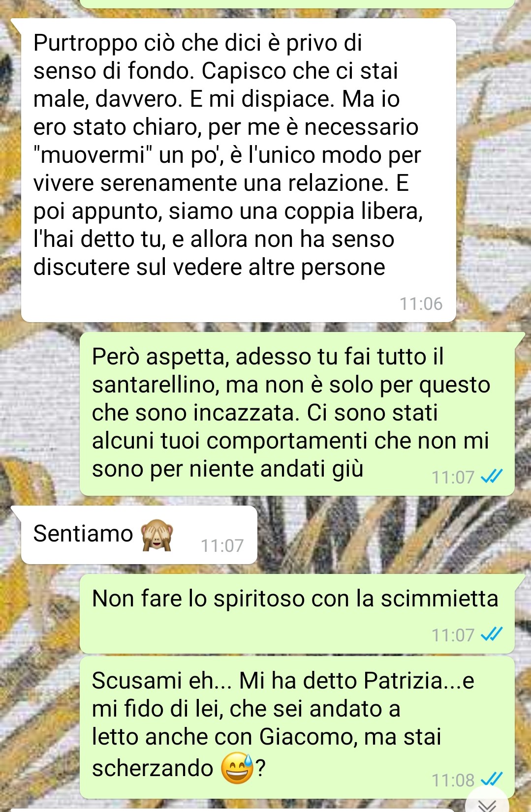
Task: Select the 'Sentiamo' message bubble
Action: [139, 535]
